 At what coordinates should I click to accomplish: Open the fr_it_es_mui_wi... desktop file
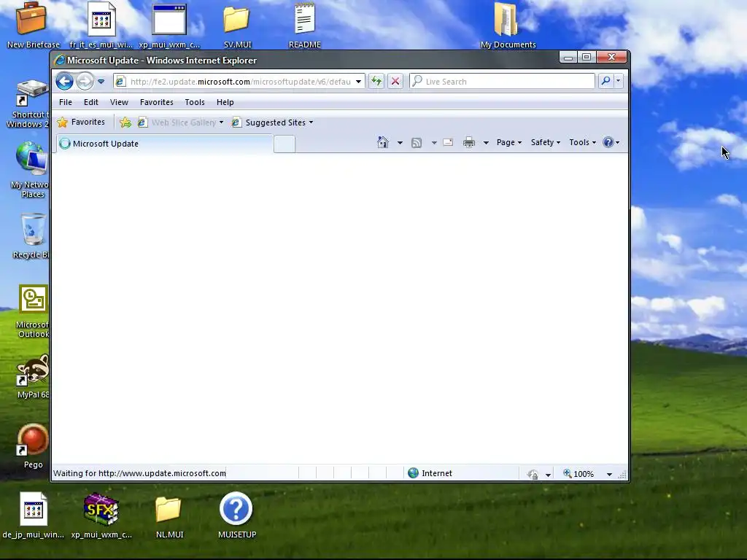[x=101, y=25]
